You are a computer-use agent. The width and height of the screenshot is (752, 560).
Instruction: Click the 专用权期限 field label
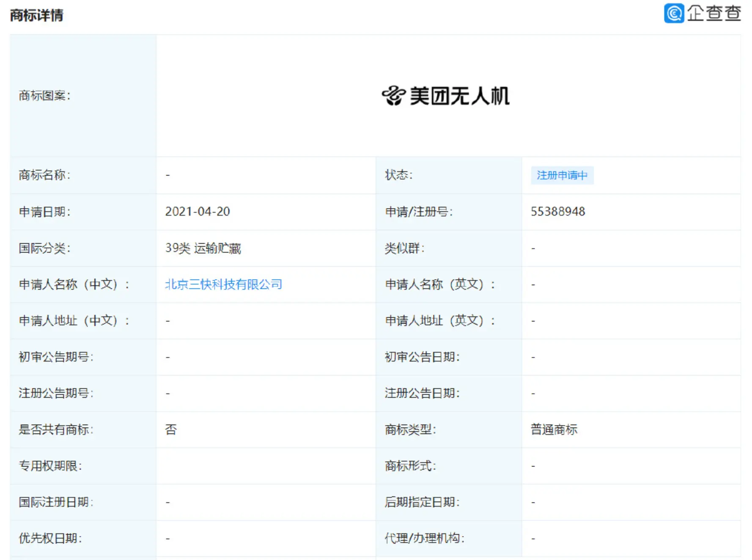coord(50,466)
